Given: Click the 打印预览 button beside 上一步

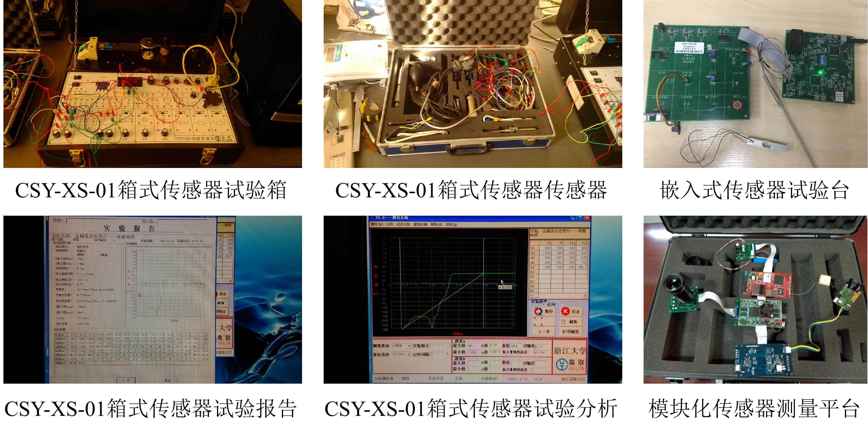Looking at the screenshot, I should click(x=571, y=331).
